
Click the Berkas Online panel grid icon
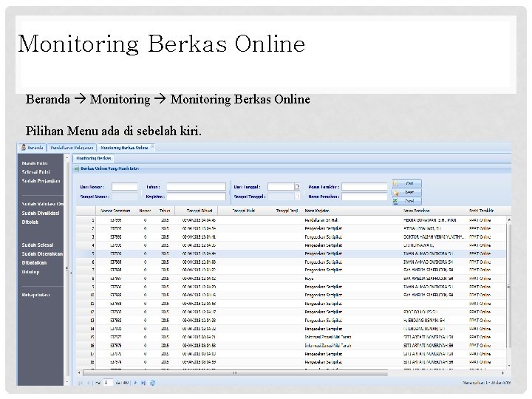77,168
